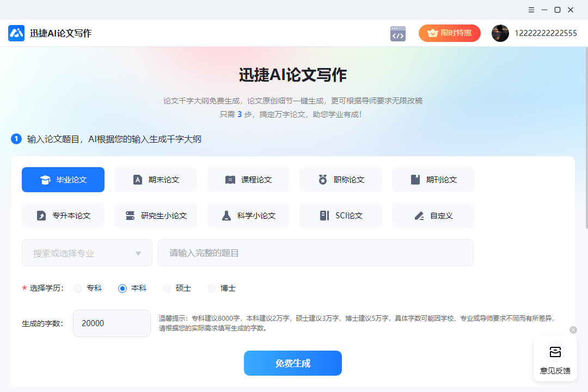Select the 专科 education radio button
Image resolution: width=588 pixels, height=392 pixels.
coord(78,289)
